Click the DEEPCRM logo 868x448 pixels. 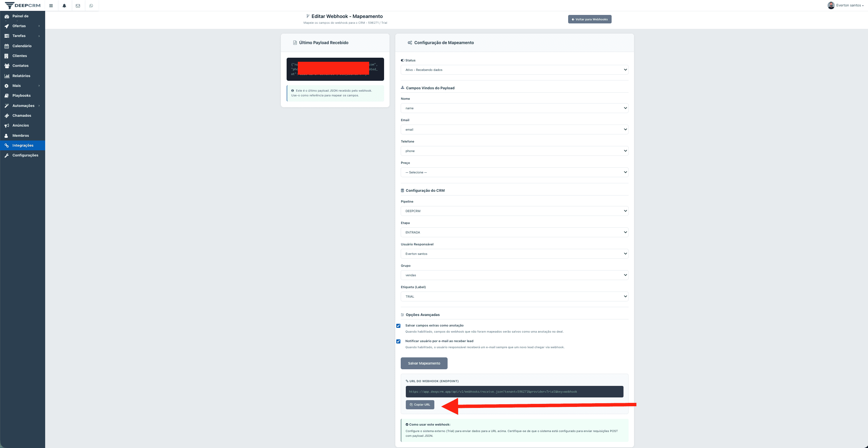click(x=22, y=5)
